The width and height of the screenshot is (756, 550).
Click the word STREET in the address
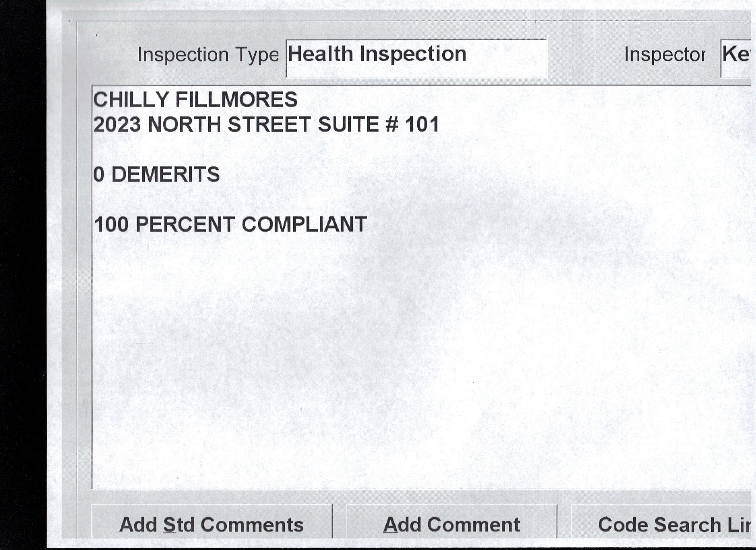coord(269,125)
